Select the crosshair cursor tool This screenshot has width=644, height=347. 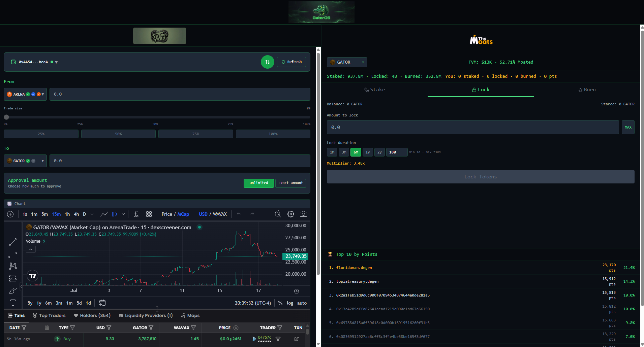13,230
